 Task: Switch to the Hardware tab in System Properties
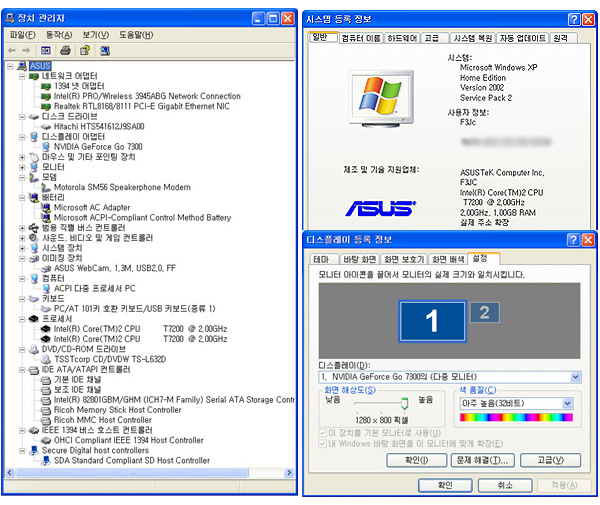click(x=402, y=38)
